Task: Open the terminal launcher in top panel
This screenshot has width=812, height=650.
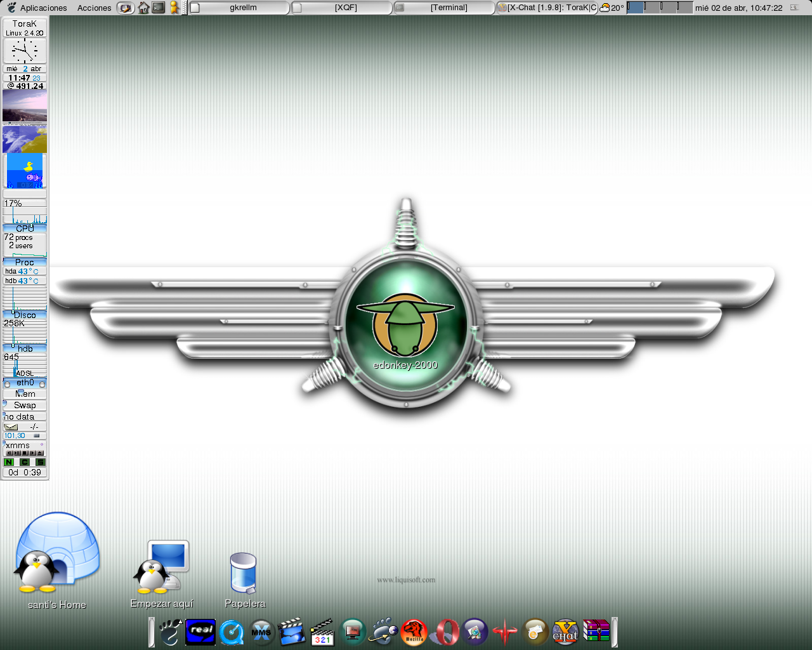Action: [159, 8]
